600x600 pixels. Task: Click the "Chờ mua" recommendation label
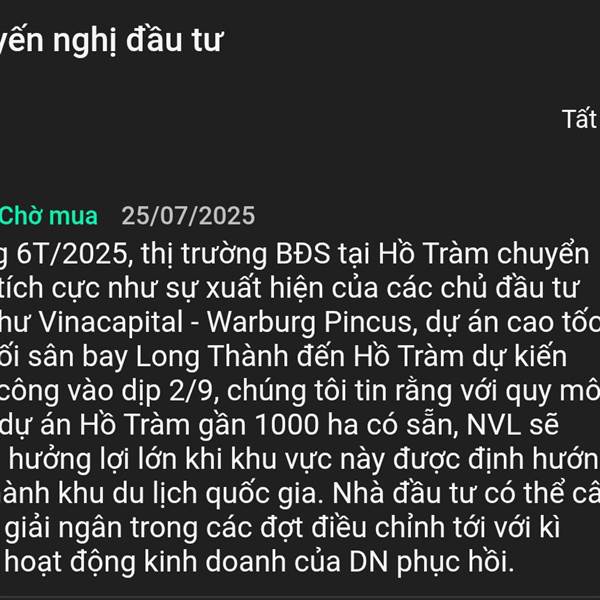49,215
